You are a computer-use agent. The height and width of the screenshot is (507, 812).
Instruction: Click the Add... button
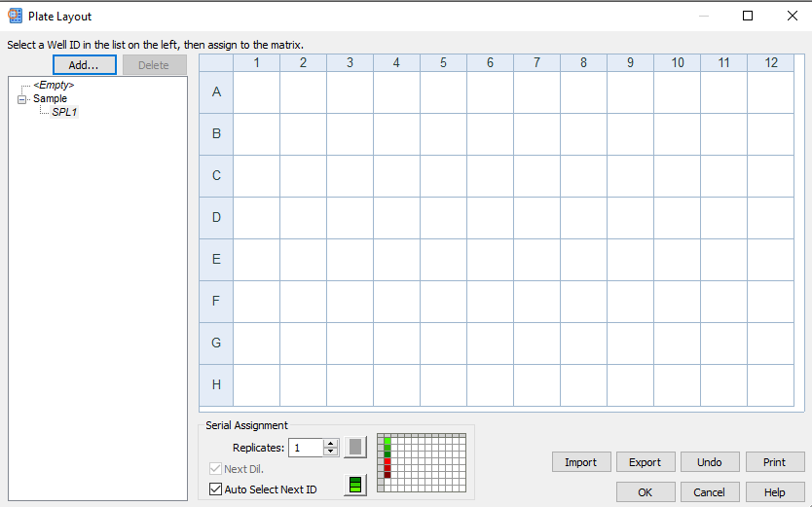[85, 65]
